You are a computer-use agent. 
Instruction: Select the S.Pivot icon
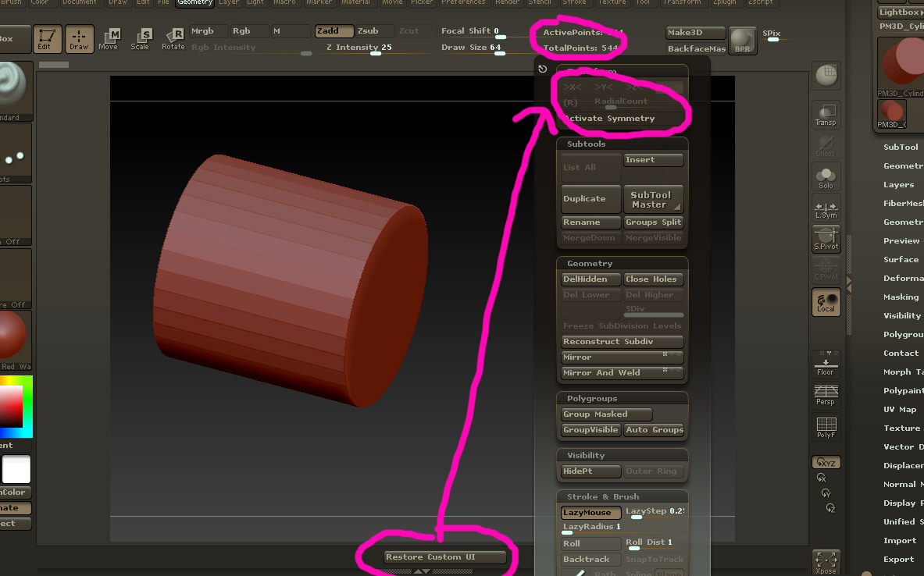826,240
